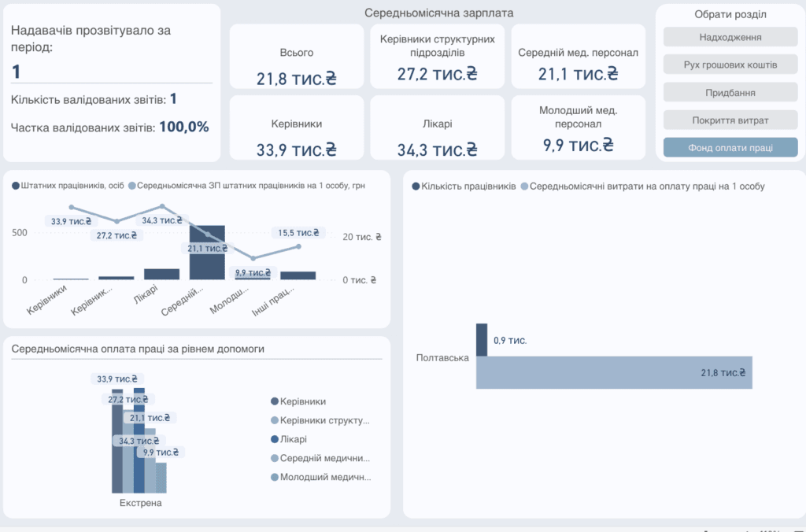Click the 15,5 тис.₴ line data point

pyautogui.click(x=298, y=247)
